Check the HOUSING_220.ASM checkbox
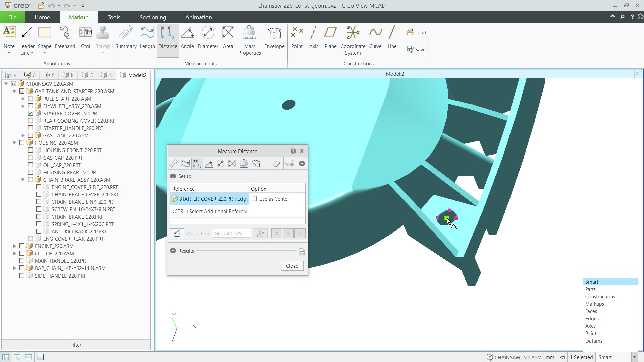This screenshot has width=644, height=362. 22,143
